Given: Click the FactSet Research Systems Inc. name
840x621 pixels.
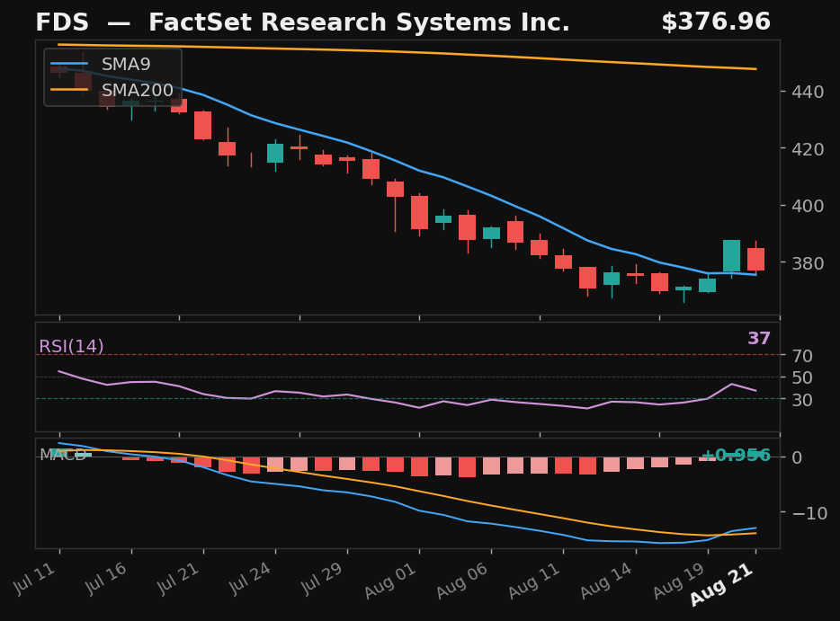Looking at the screenshot, I should 359,22.
